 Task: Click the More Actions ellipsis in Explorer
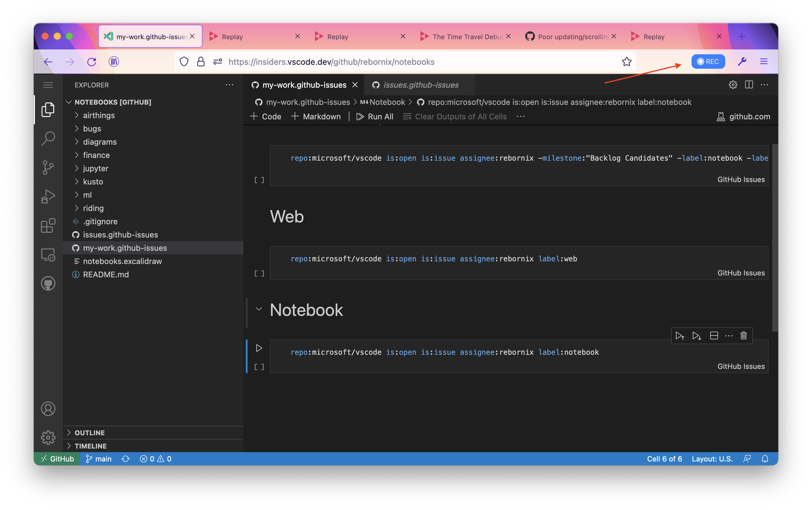pyautogui.click(x=229, y=85)
